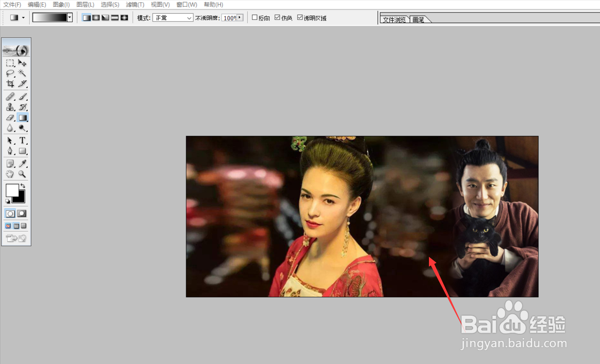600x364 pixels.
Task: Click Adobe Online image at toolbox top
Action: (16, 50)
